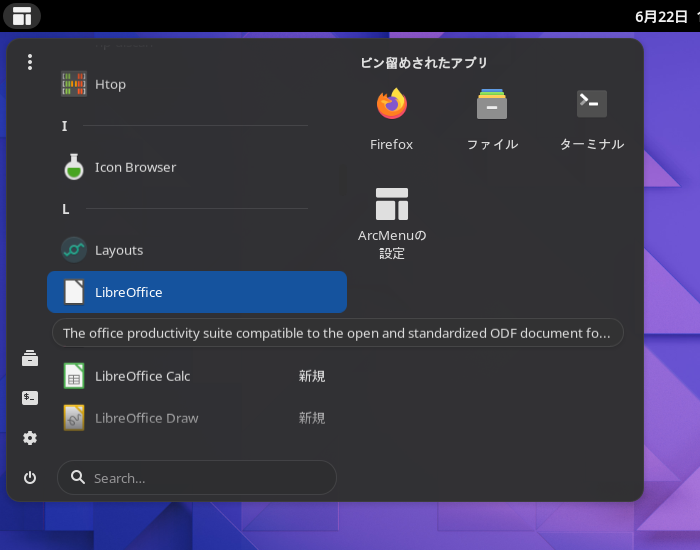This screenshot has width=700, height=550.
Task: Open the ArcMenuの設定 pinned icon
Action: (392, 204)
